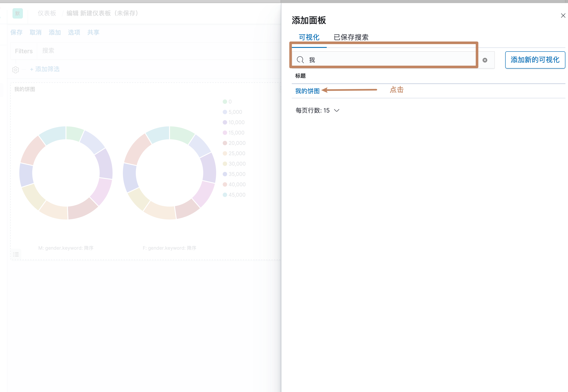The image size is (568, 392).
Task: Open 选项 in the dashboard toolbar
Action: click(74, 32)
